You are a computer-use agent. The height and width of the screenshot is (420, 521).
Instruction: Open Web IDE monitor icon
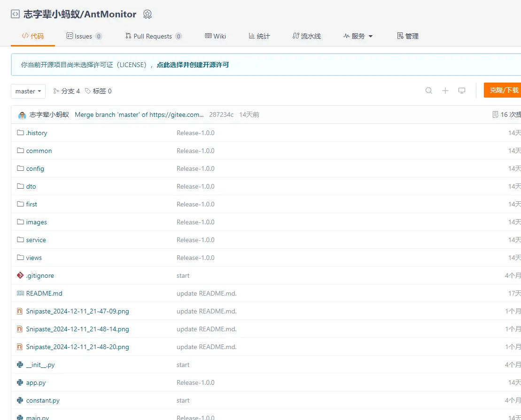(x=462, y=91)
